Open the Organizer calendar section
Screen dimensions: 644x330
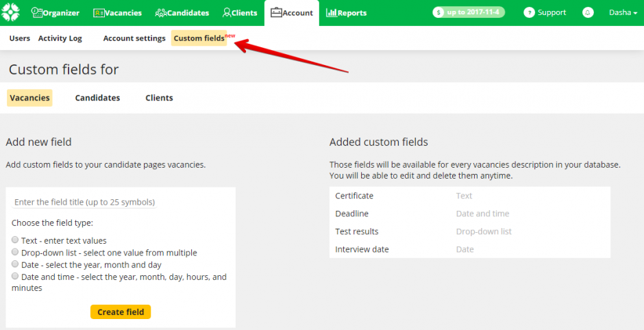coord(55,13)
